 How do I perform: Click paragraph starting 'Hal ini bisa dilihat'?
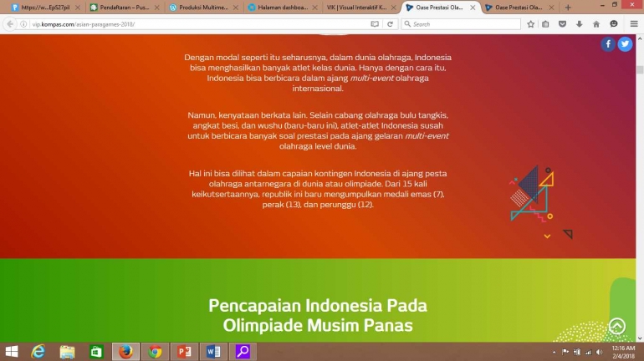point(318,189)
